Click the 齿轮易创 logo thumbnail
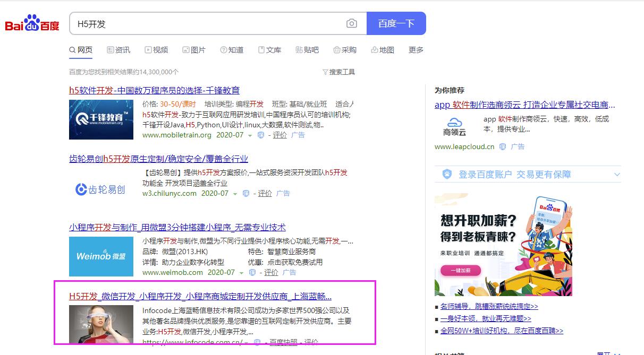The width and height of the screenshot is (644, 355). (x=101, y=188)
